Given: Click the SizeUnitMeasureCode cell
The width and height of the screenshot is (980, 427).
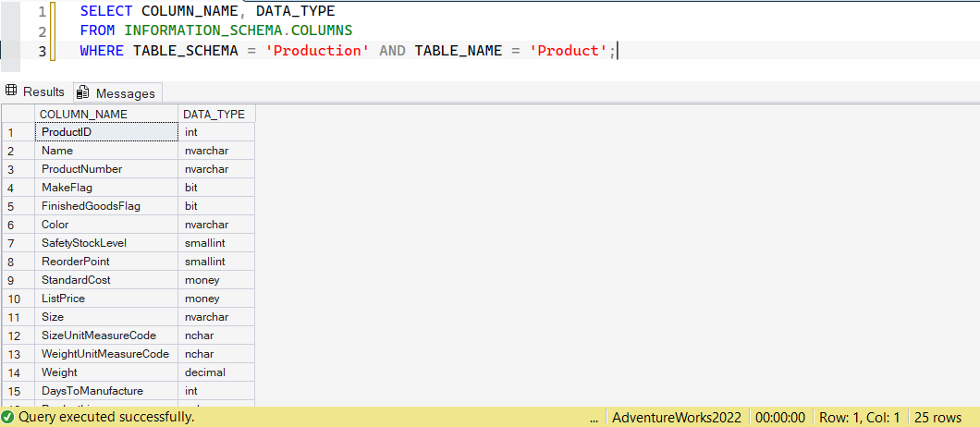Looking at the screenshot, I should pos(106,335).
